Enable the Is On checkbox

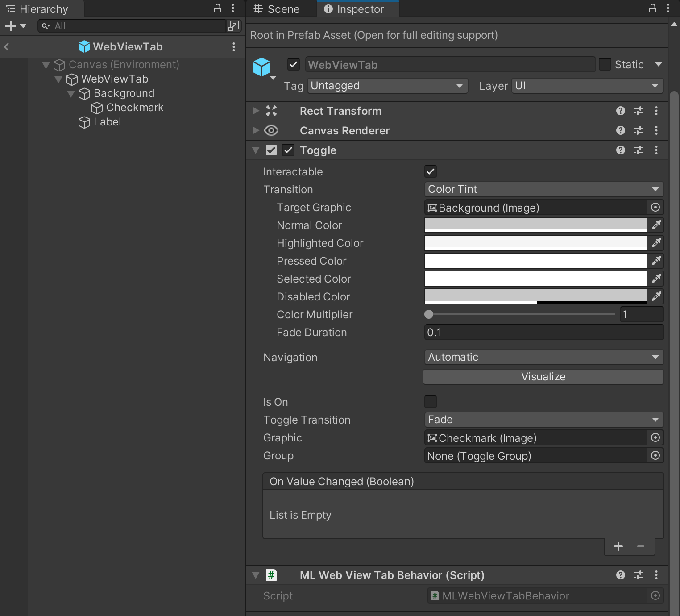click(430, 401)
